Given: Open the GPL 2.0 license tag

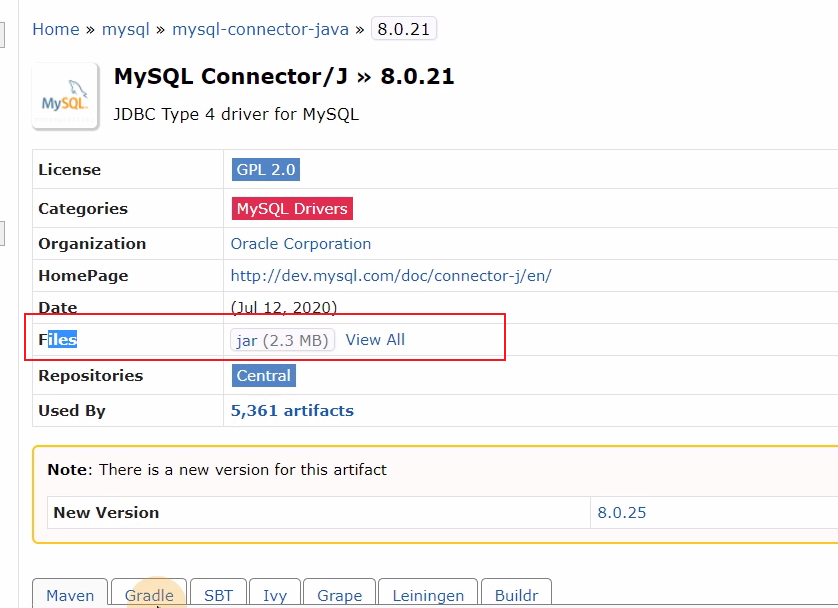Looking at the screenshot, I should tap(266, 169).
